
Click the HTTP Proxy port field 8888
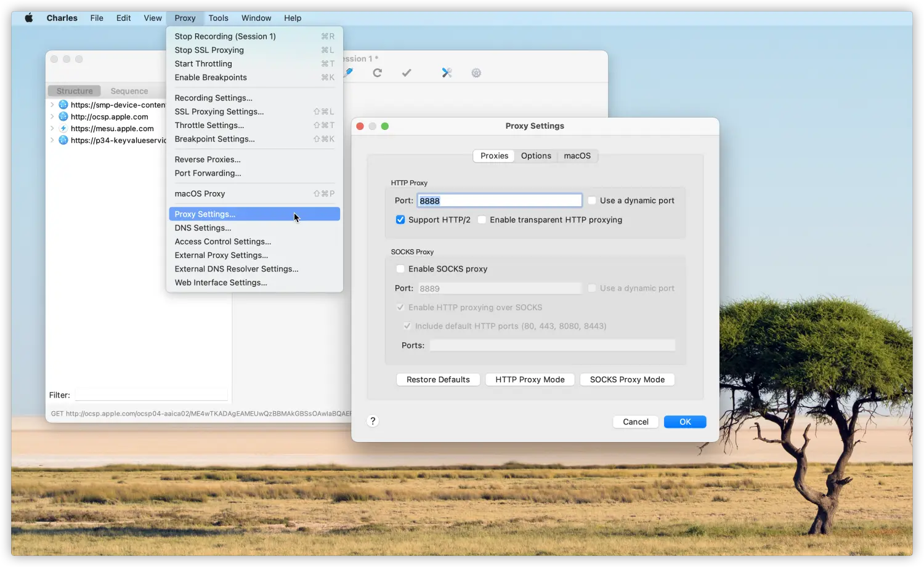coord(500,201)
